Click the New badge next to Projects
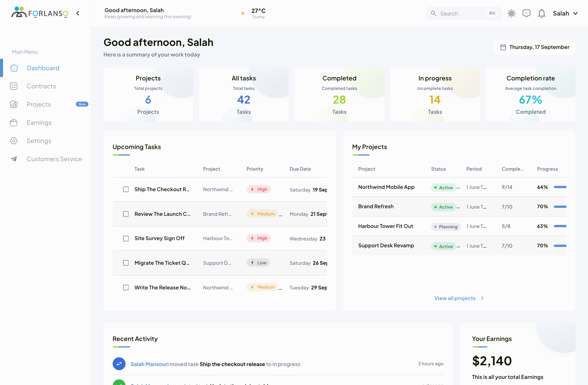This screenshot has height=385, width=588. point(82,104)
